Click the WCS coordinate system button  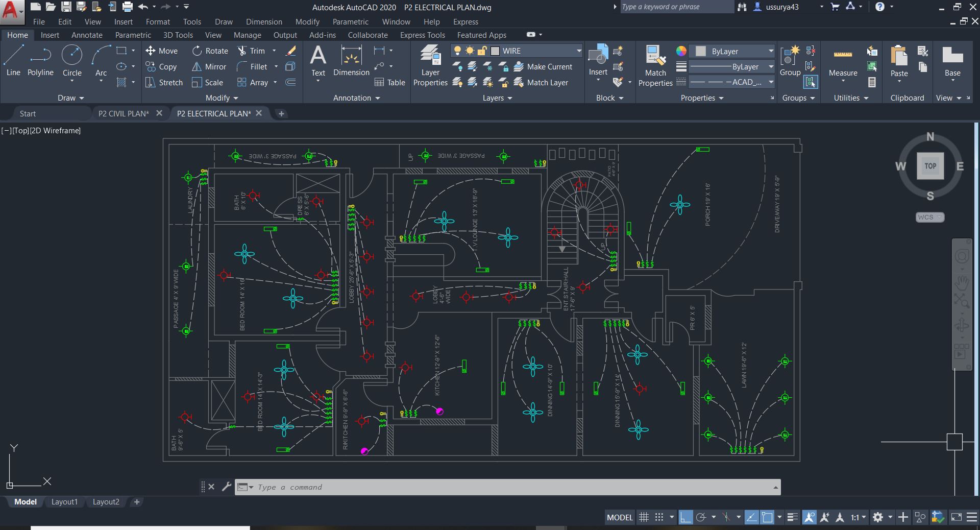pyautogui.click(x=929, y=217)
